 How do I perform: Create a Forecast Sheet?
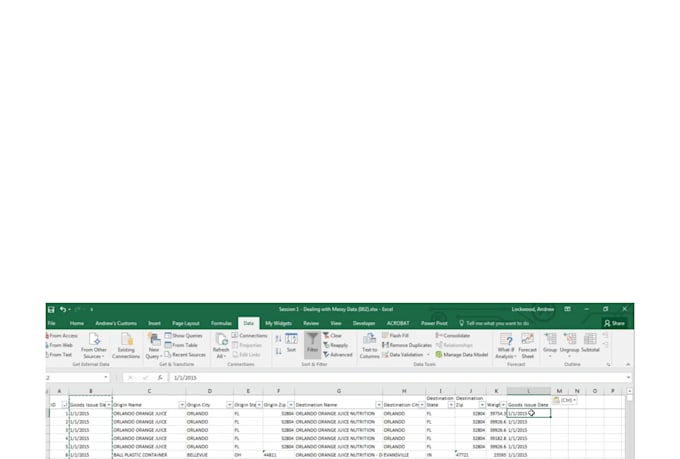(x=527, y=346)
